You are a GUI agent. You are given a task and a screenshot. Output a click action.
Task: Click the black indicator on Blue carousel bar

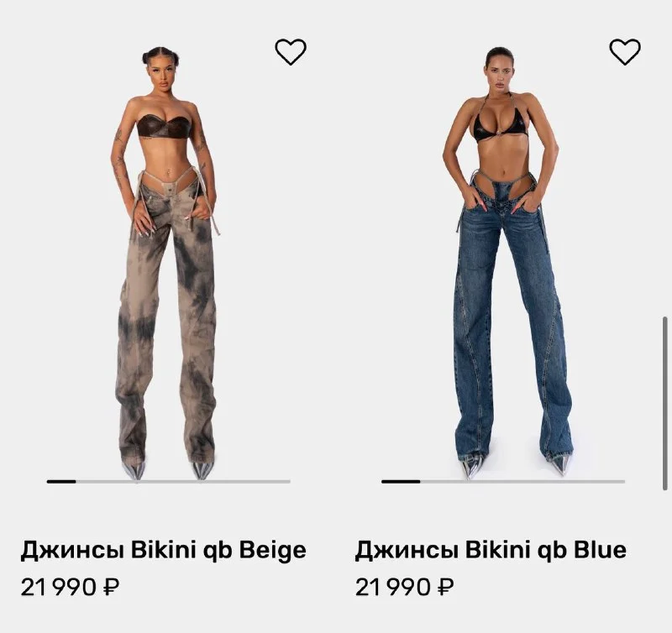click(401, 482)
